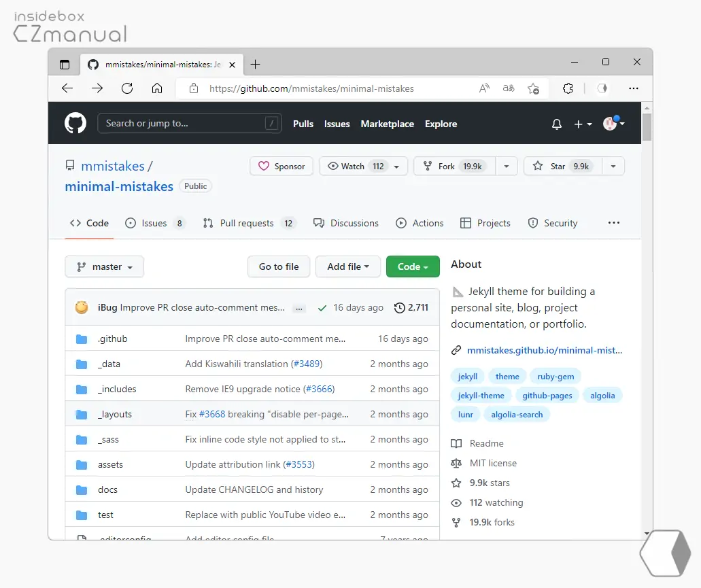Open the master branch selector
Viewport: 701px width, 588px height.
tap(104, 266)
